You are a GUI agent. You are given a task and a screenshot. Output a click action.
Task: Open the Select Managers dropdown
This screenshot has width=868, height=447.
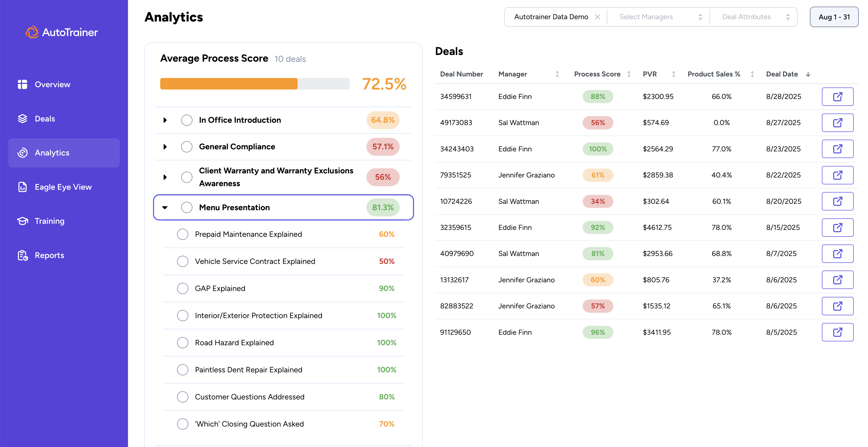tap(658, 17)
